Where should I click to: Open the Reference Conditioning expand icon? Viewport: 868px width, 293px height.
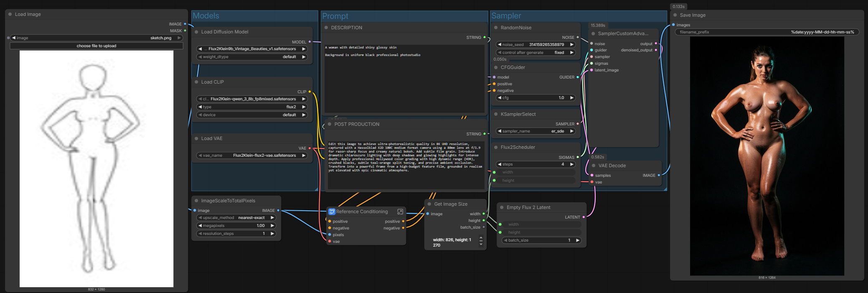point(400,211)
